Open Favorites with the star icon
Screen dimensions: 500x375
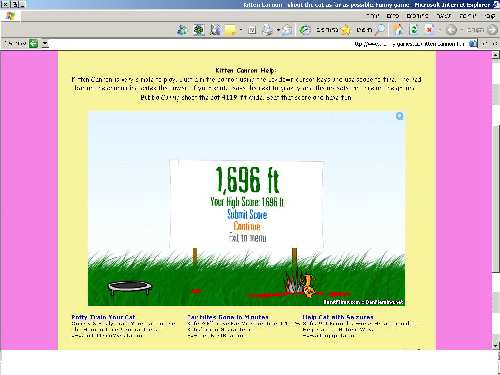pos(346,30)
